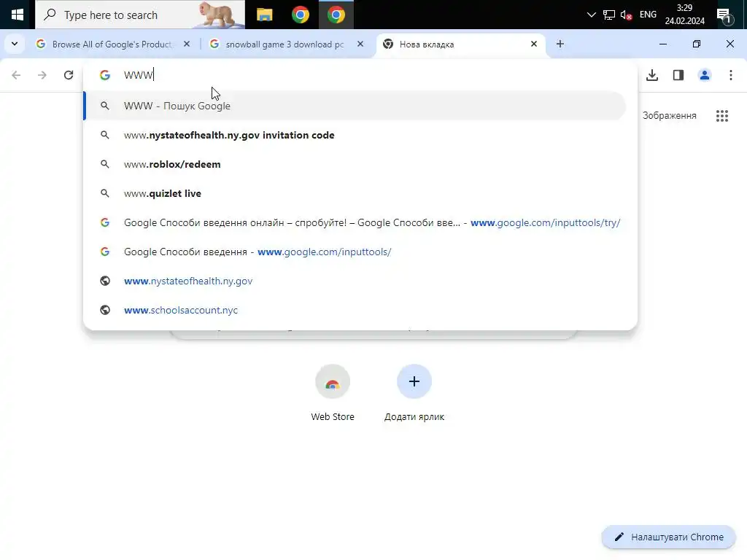Open File Explorer from the taskbar

tap(264, 15)
